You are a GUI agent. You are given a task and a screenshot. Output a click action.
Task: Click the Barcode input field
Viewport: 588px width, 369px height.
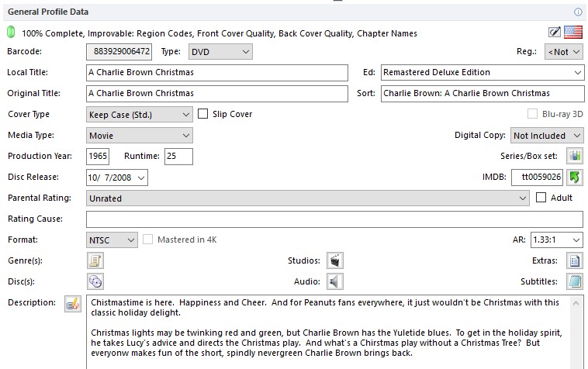point(119,52)
